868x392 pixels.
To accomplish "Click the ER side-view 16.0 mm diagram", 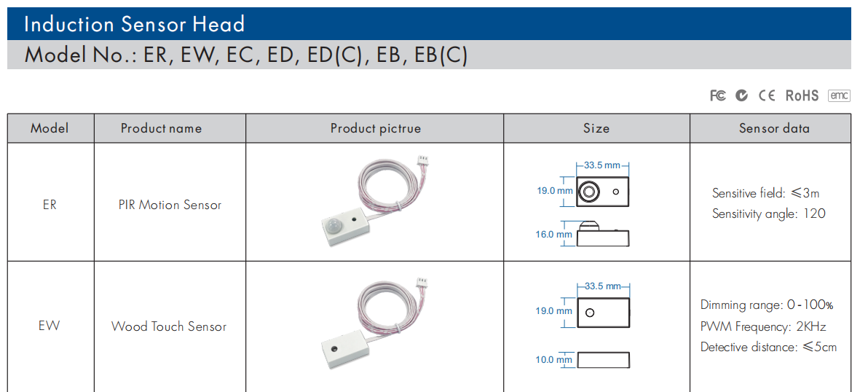I will point(583,234).
